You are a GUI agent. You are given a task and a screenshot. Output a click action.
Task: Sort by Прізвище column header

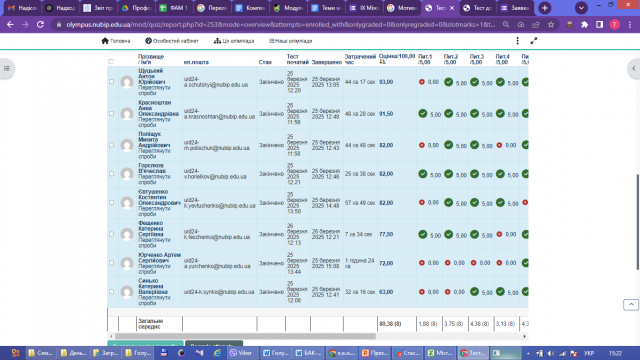point(151,56)
